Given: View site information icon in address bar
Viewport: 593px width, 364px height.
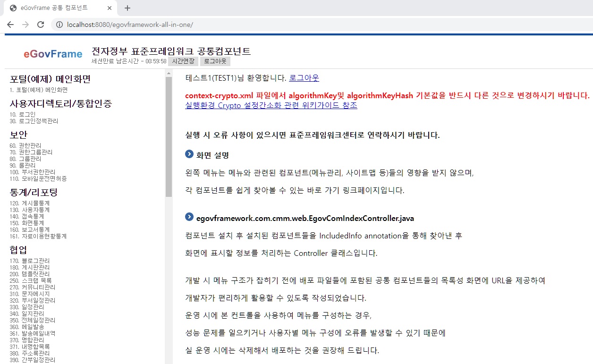Looking at the screenshot, I should click(59, 25).
